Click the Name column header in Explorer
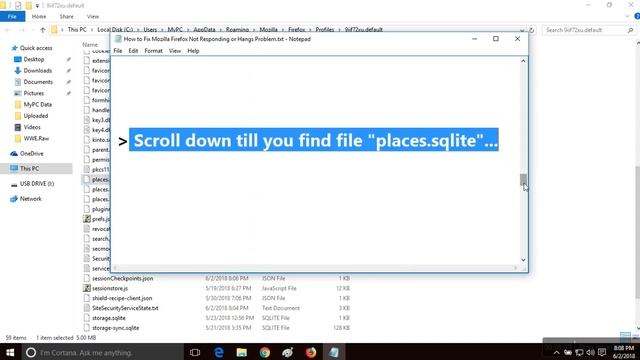The height and width of the screenshot is (360, 640). [x=90, y=44]
